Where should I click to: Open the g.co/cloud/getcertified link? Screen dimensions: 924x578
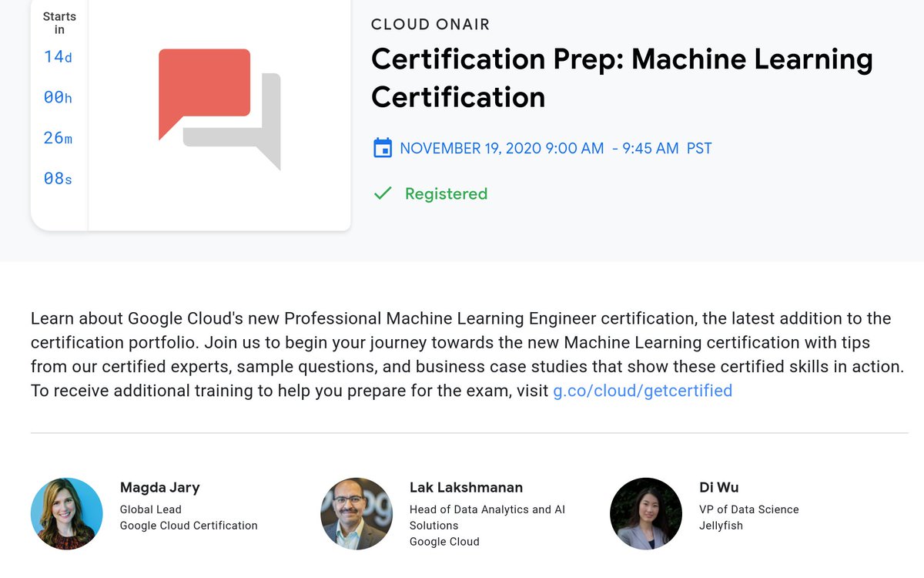click(642, 391)
